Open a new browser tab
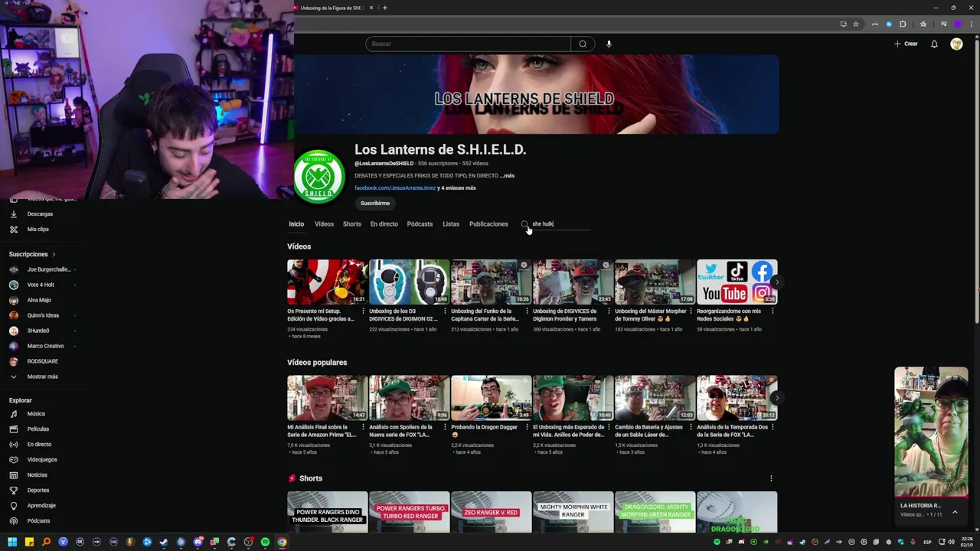This screenshot has width=980, height=551. (x=384, y=8)
